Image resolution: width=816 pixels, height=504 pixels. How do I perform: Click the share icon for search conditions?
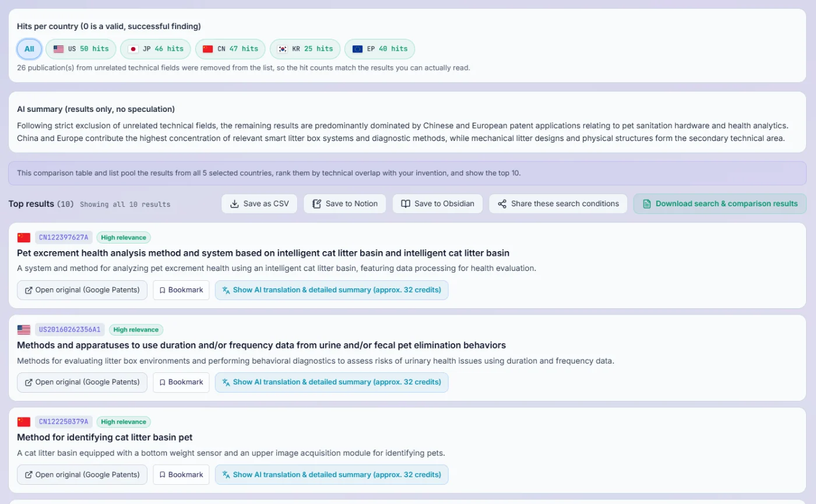(x=502, y=204)
